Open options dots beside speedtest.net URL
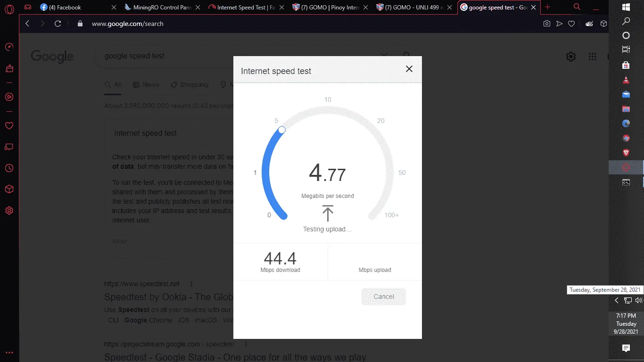The height and width of the screenshot is (362, 644). [191, 284]
